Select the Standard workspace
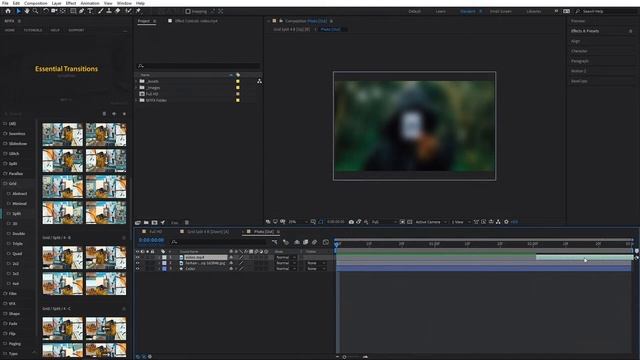Screen dimensions: 640x360 (x=468, y=11)
